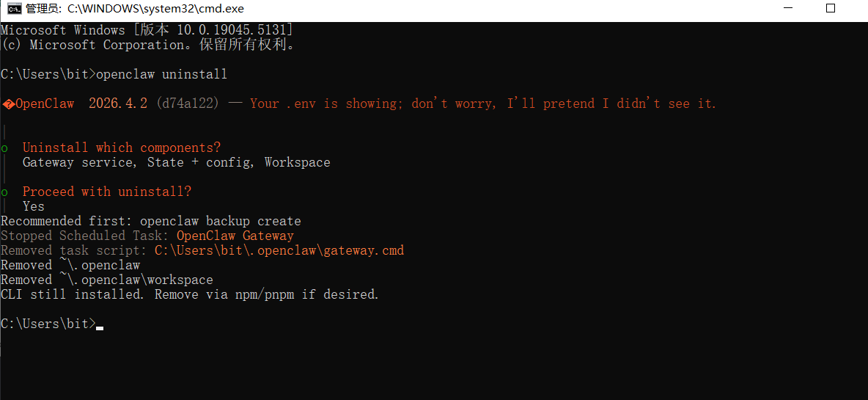Click the Yes answer under Proceed prompt
Image resolution: width=868 pixels, height=400 pixels.
[34, 206]
